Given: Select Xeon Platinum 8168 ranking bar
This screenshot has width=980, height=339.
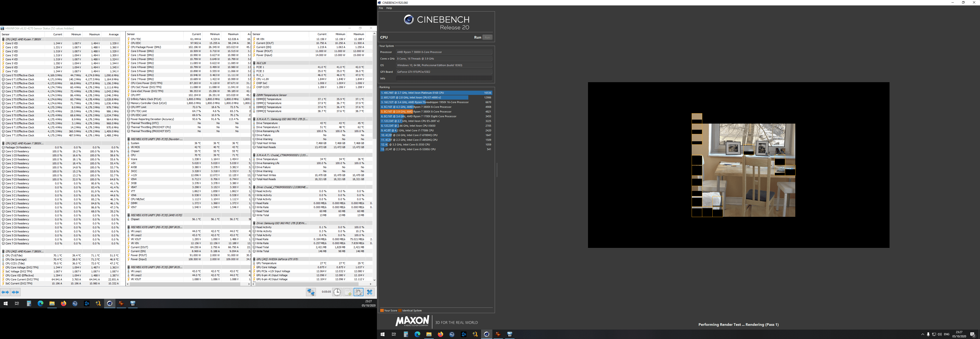Looking at the screenshot, I should click(x=436, y=93).
